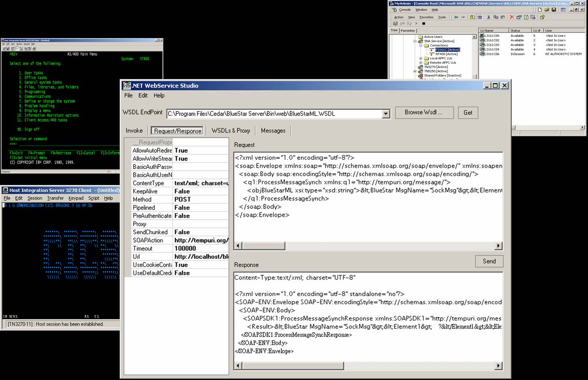Click the Response pane scroll left arrow
This screenshot has width=588, height=380.
tap(238, 366)
